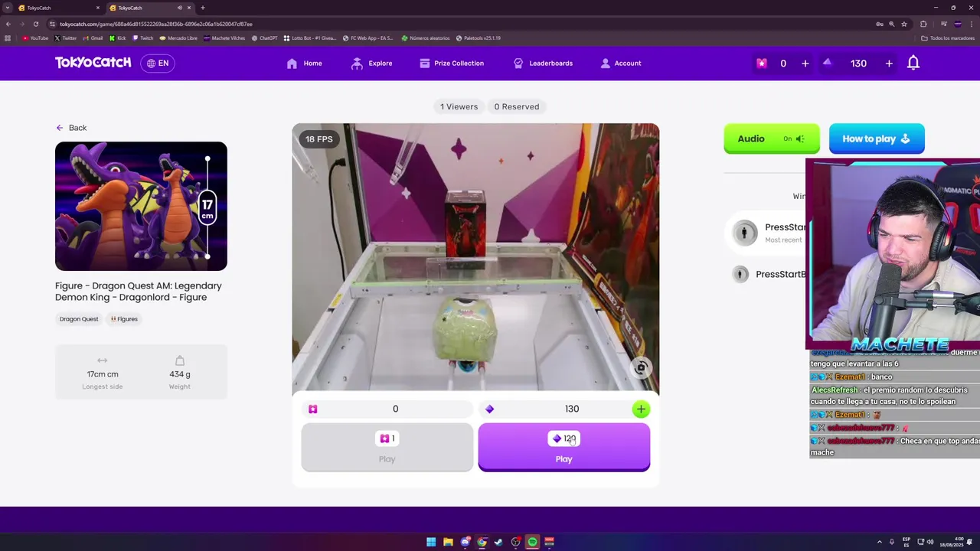Click the purple gem icon in header
Screen dimensions: 980x551
(827, 63)
